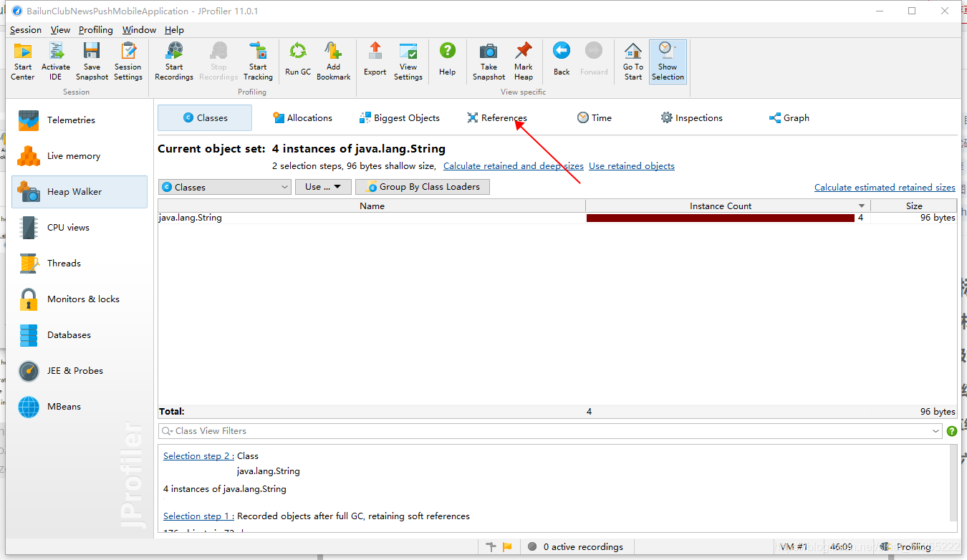Select Live memory in sidebar

pos(80,156)
